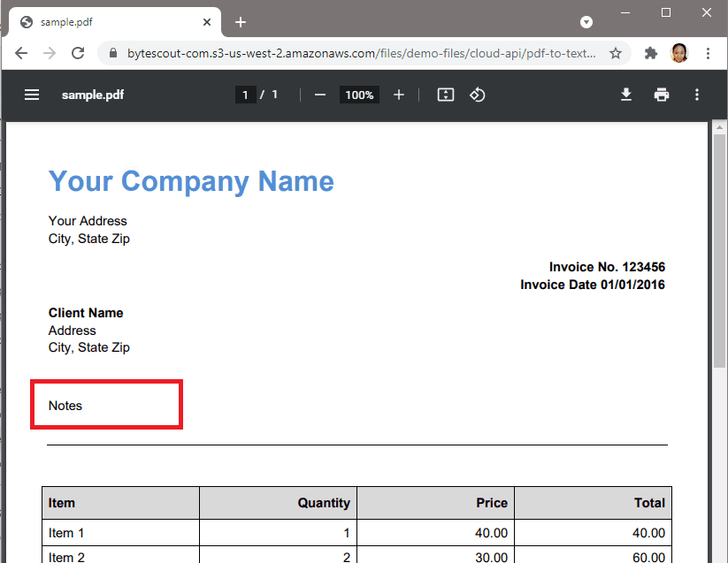Open the PDF viewer menu
This screenshot has width=728, height=563.
pyautogui.click(x=32, y=95)
